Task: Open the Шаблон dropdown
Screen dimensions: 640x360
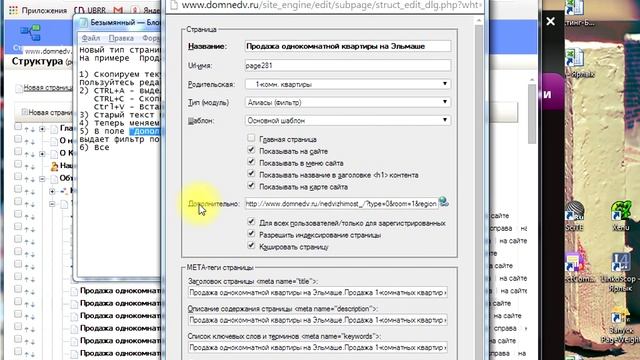Action: click(348, 120)
